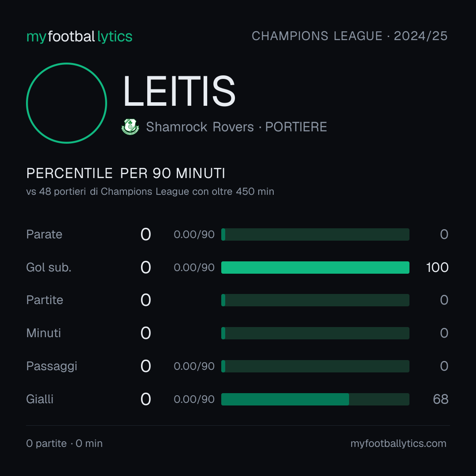The image size is (476, 476).
Task: Click the Champions League 2024/25 header text
Action: point(350,36)
